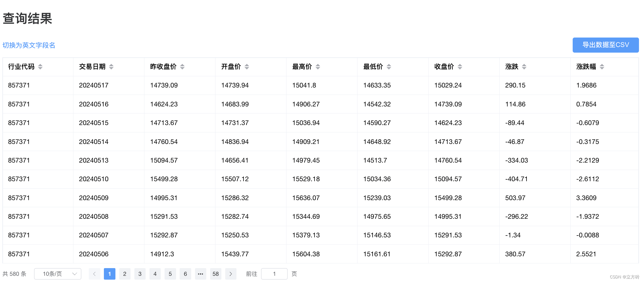Click change value 290.15
This screenshot has height=282, width=644.
coord(515,85)
